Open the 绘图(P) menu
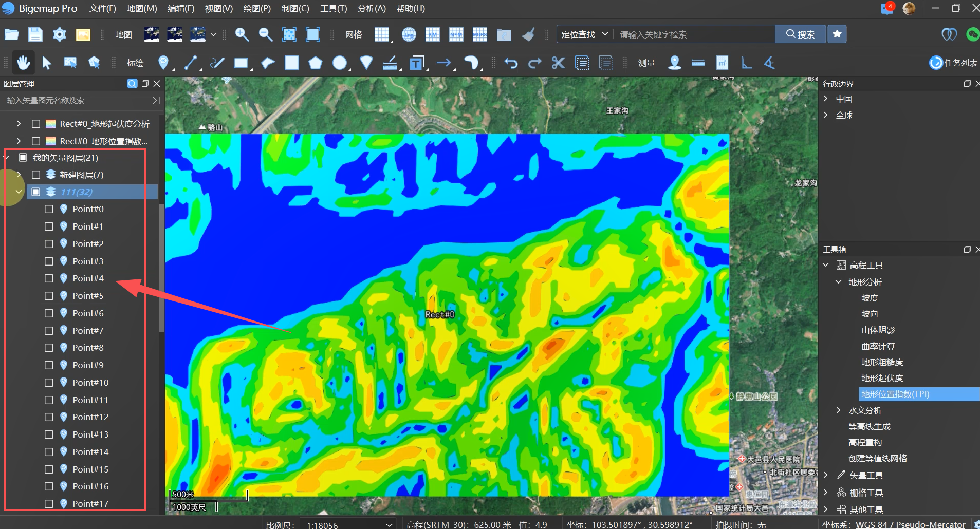The image size is (980, 529). point(257,9)
